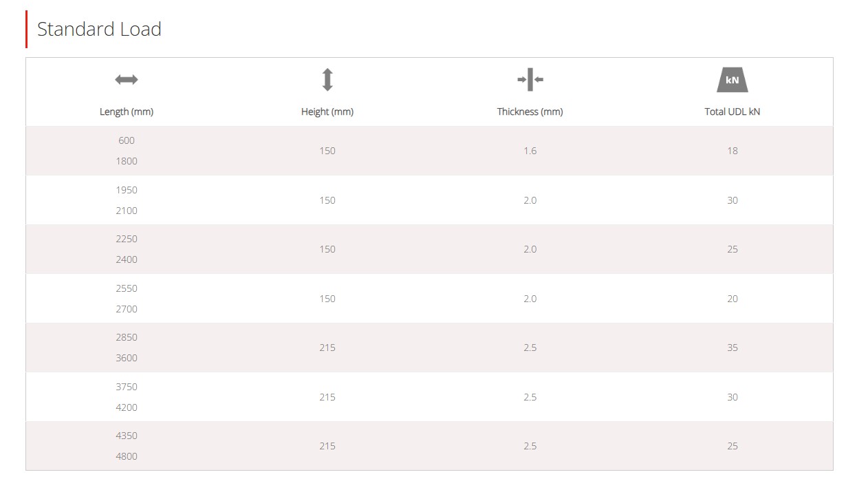
Task: Select the Total UDL kN column header
Action: [x=733, y=111]
